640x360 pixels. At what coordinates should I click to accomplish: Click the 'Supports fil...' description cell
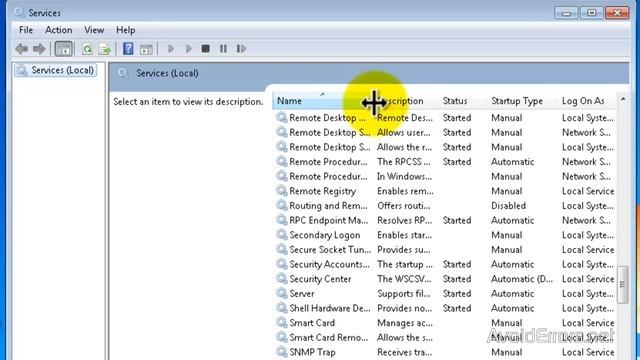click(404, 293)
